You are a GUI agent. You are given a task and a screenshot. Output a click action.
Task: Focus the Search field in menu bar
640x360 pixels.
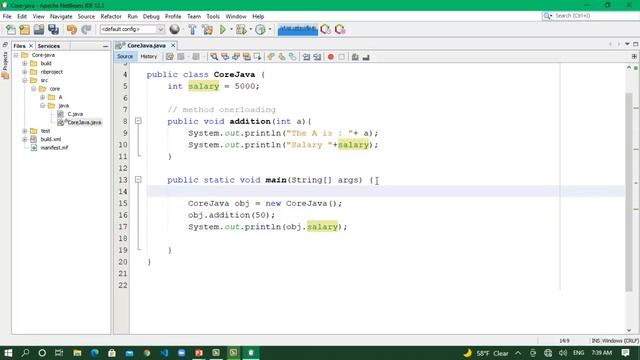(594, 16)
